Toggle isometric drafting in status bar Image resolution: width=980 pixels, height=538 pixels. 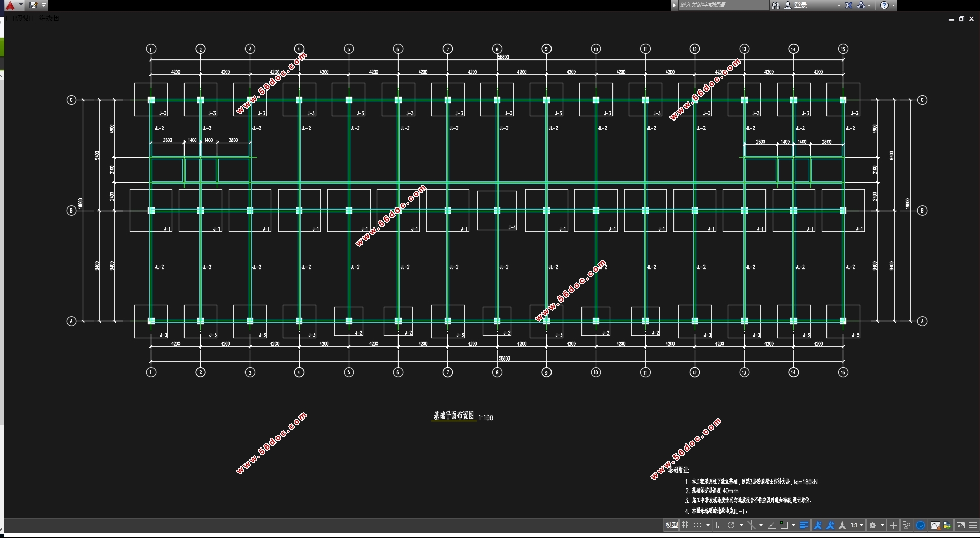click(x=752, y=525)
